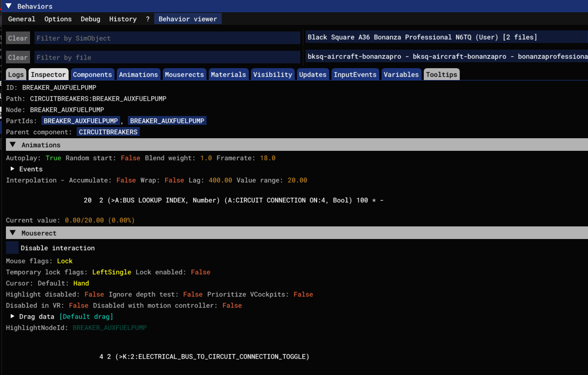The width and height of the screenshot is (588, 375).
Task: Clear the file filter
Action: click(18, 57)
